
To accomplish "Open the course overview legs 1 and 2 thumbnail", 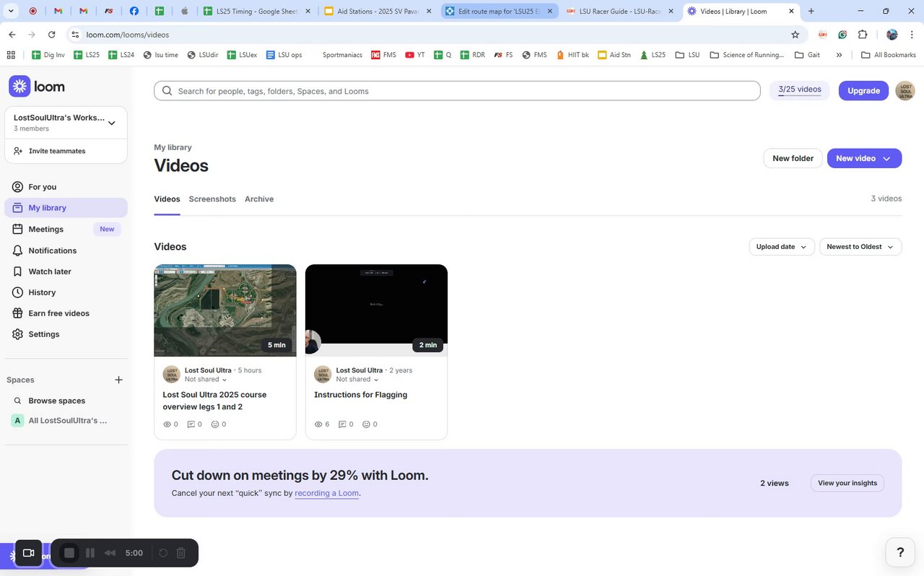I will pyautogui.click(x=225, y=310).
